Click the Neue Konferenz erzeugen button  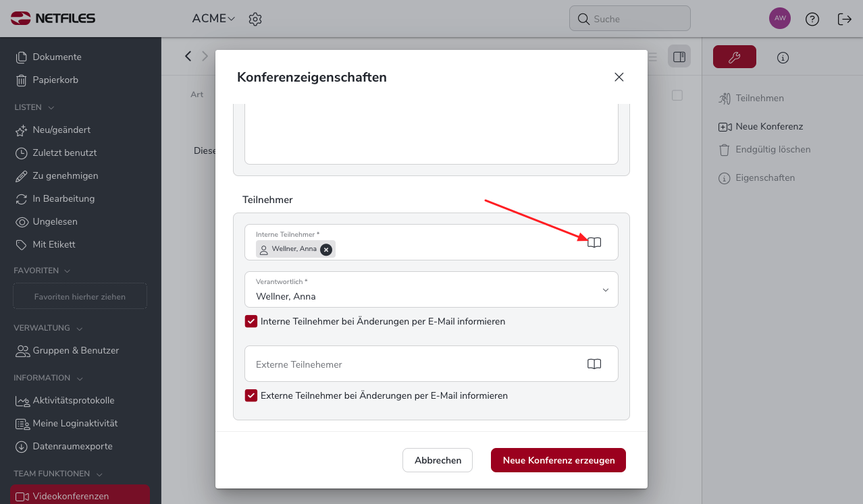558,460
